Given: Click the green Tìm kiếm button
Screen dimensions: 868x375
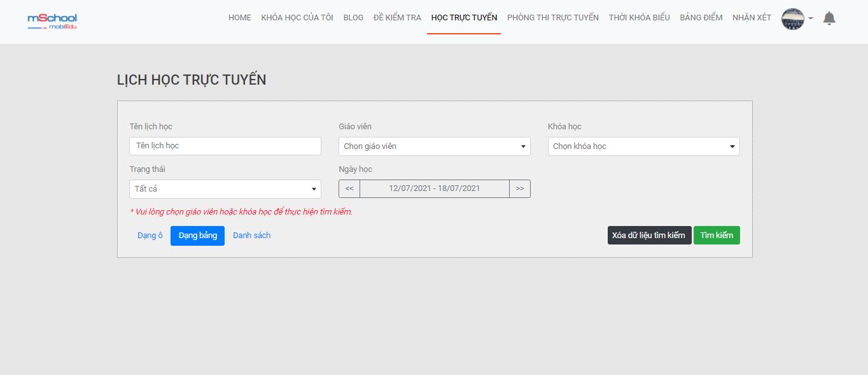Looking at the screenshot, I should [717, 236].
